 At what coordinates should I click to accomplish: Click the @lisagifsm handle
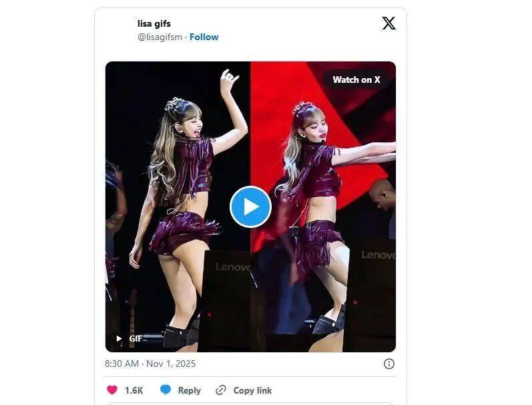pos(160,37)
